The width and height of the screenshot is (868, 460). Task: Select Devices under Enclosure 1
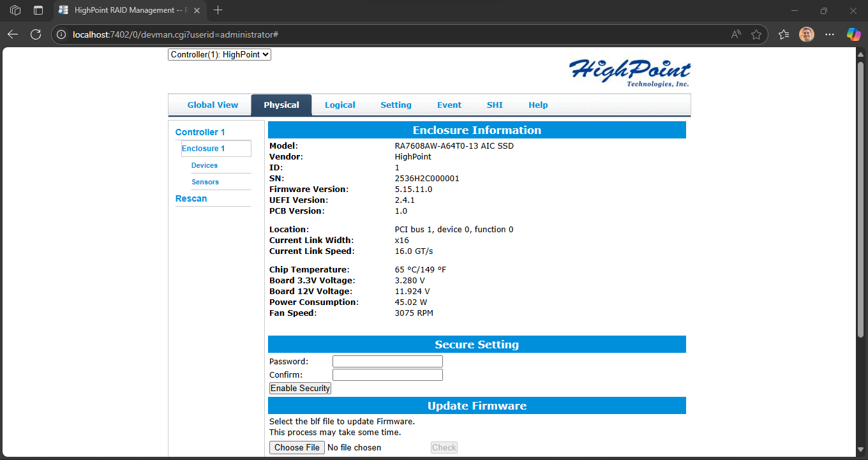(204, 165)
